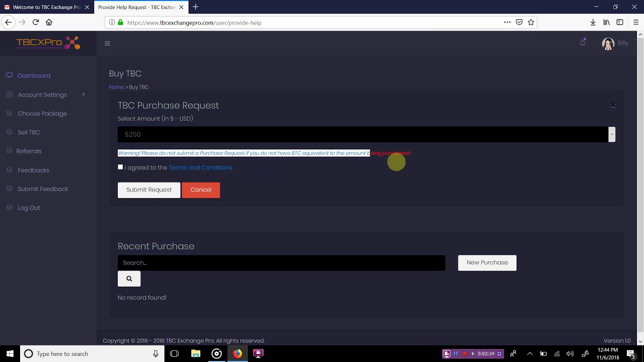Screen dimensions: 644x362
Task: Click the "No record found!" text
Action: [x=142, y=298]
